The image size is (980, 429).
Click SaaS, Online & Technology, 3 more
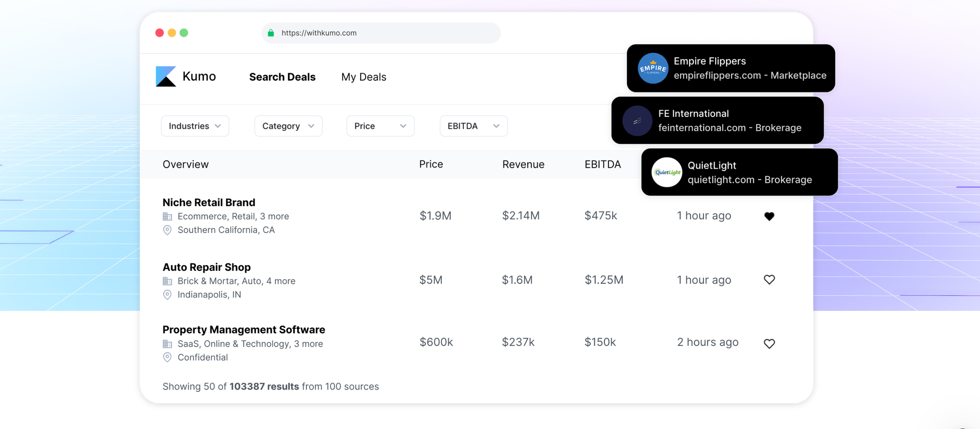250,344
